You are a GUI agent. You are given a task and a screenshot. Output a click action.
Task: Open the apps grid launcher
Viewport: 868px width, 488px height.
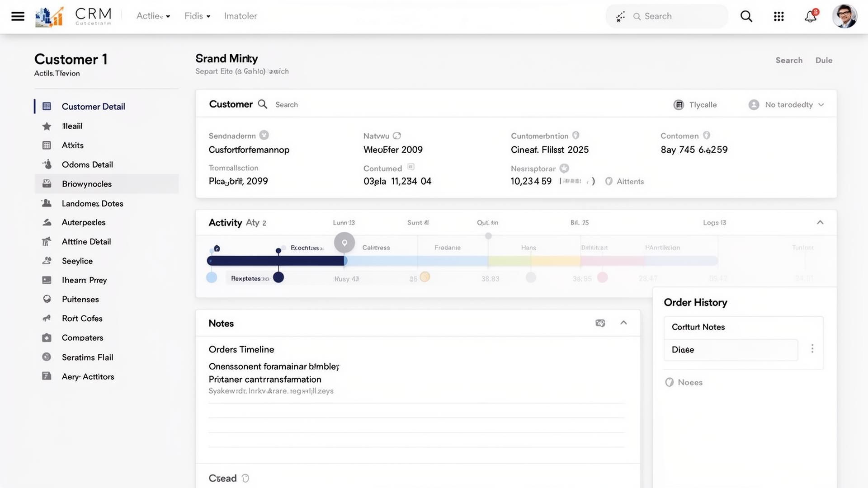pyautogui.click(x=778, y=17)
